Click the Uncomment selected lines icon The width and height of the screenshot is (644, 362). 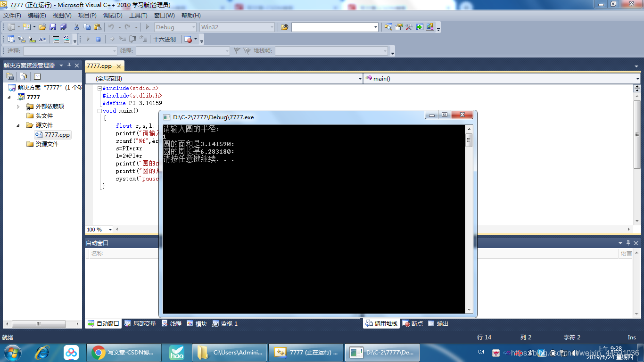[x=66, y=40]
